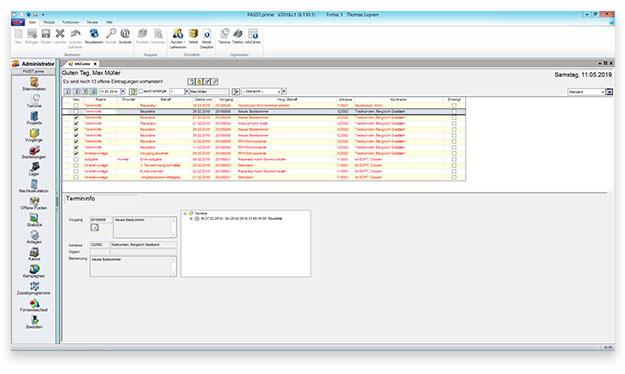Open Kunden / Lieferanten from the ribbon

click(x=178, y=38)
